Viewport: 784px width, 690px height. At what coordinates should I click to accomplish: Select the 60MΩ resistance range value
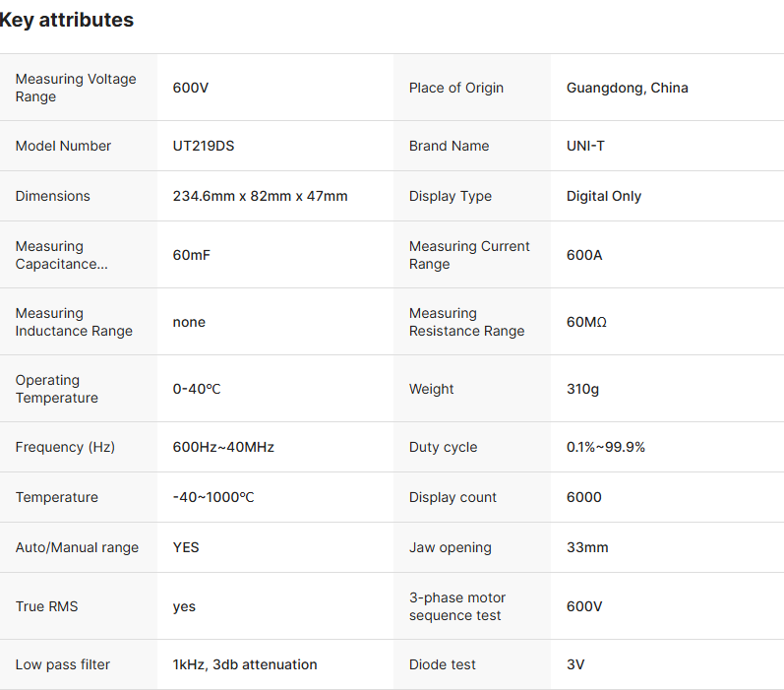(x=586, y=322)
